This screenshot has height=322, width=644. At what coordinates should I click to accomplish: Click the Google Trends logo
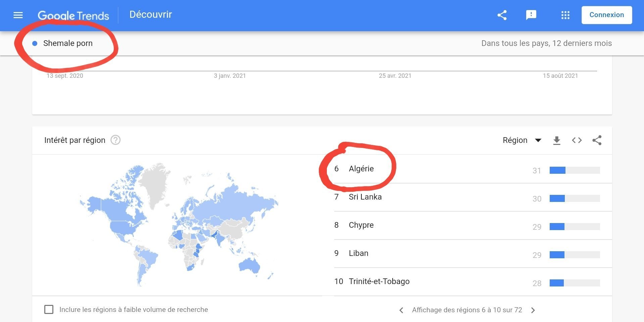(73, 15)
